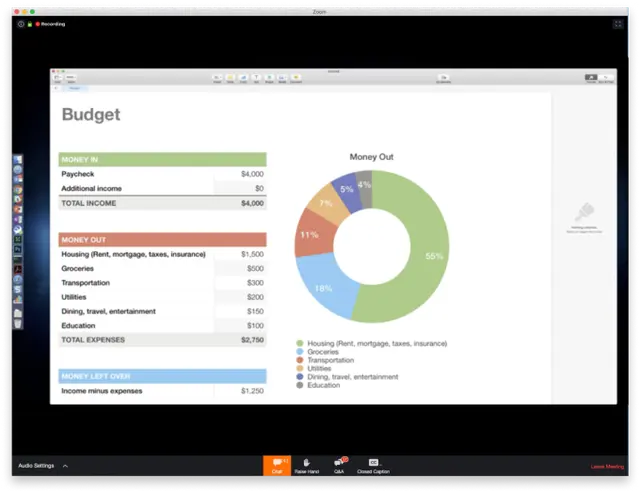Click the green encryption lock icon
Screen dimensions: 640x491
(x=30, y=23)
